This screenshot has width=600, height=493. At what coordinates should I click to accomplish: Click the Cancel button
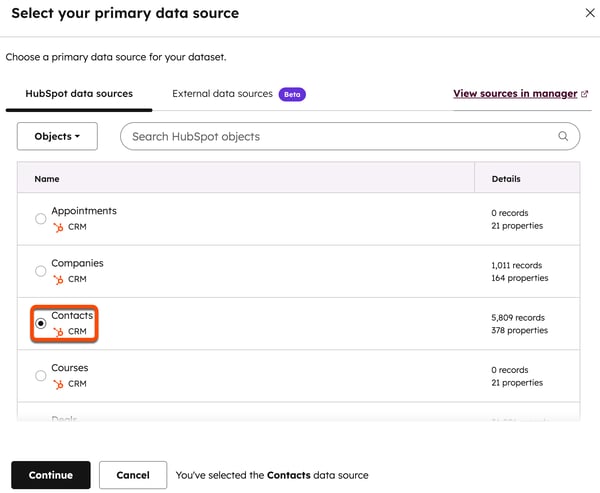[x=133, y=475]
